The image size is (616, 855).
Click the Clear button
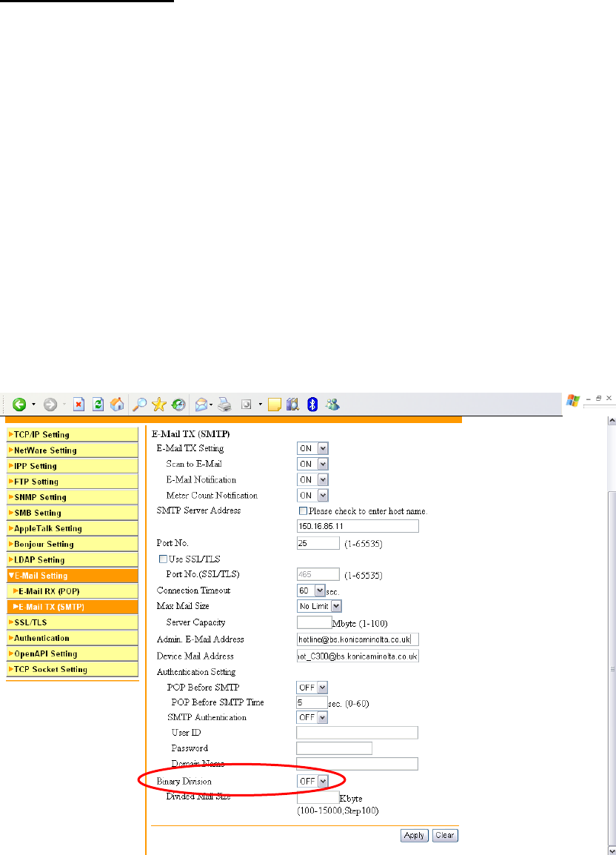446,836
